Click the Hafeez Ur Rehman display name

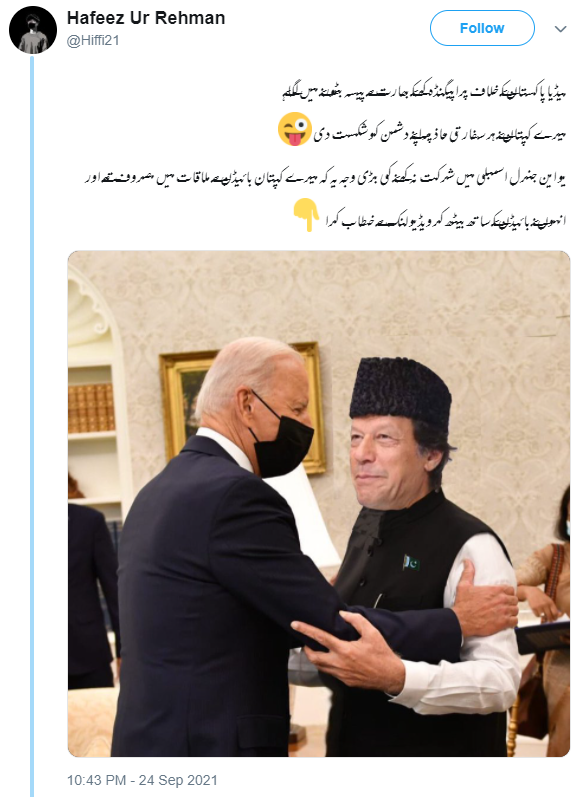click(146, 18)
